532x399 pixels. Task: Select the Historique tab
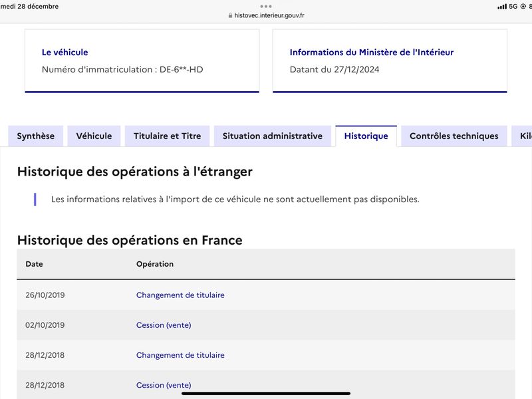click(x=366, y=136)
